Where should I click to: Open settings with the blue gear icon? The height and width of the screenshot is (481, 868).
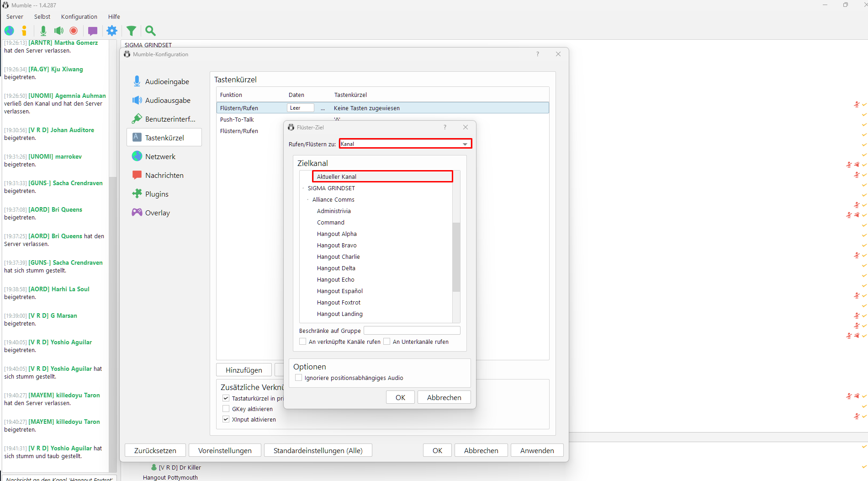(x=112, y=31)
